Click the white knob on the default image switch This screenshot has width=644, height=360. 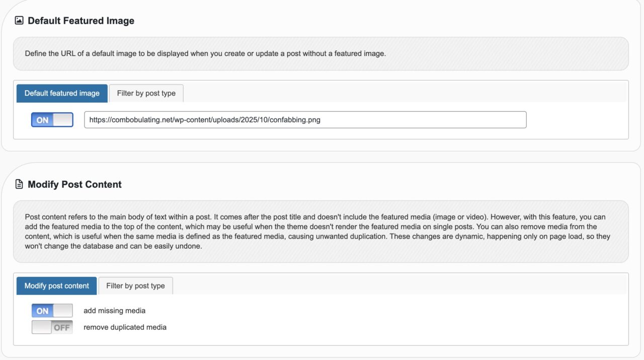[x=62, y=120]
